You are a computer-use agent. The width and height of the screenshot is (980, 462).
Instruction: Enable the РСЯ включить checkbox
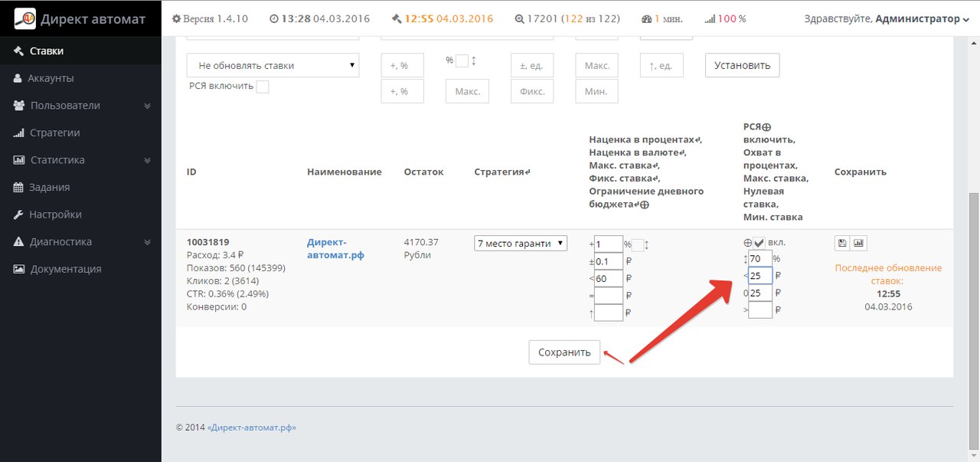[x=262, y=87]
